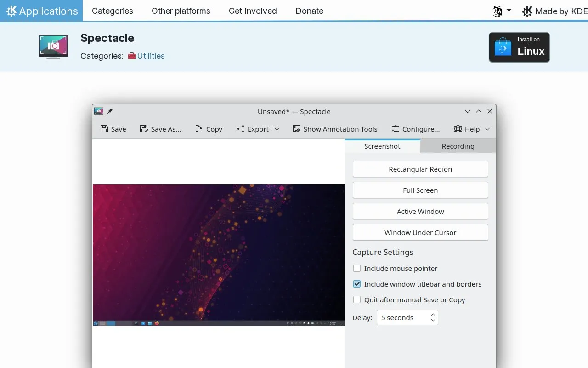Expand the Export dropdown arrow
The image size is (588, 368).
click(x=277, y=129)
